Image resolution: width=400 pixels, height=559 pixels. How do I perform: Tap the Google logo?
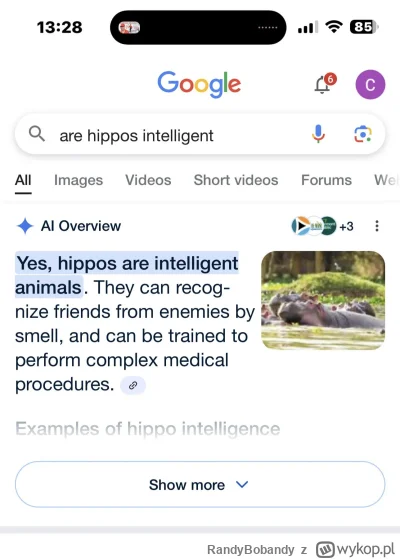tap(199, 84)
